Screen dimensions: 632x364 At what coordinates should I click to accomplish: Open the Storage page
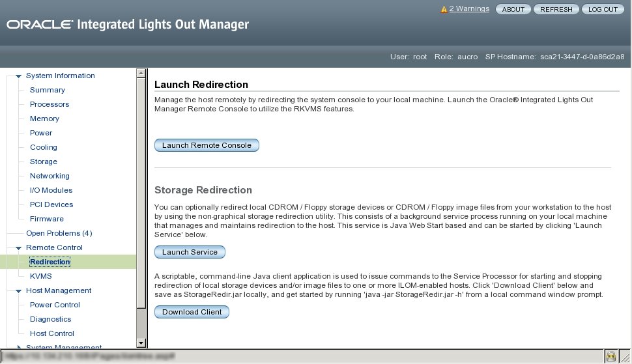tap(43, 161)
